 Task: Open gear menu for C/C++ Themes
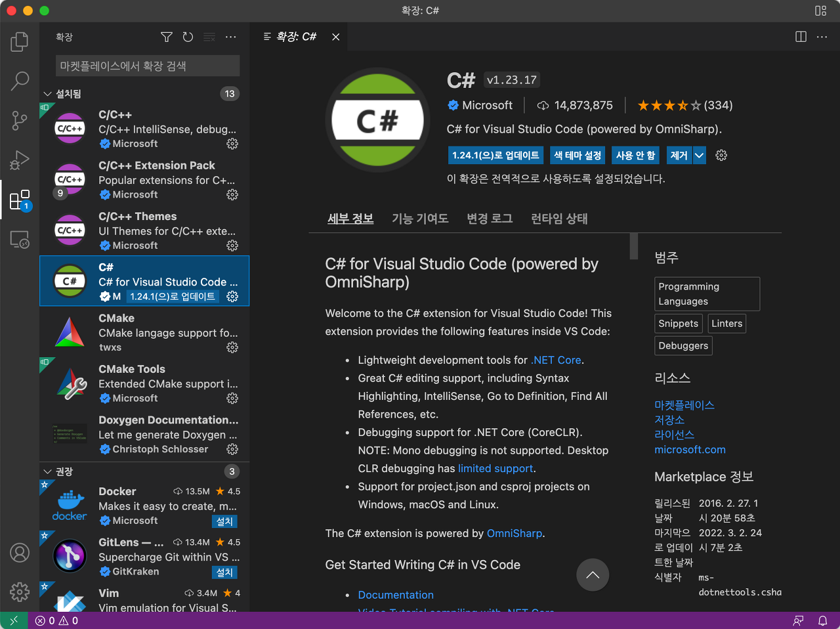[x=232, y=246]
